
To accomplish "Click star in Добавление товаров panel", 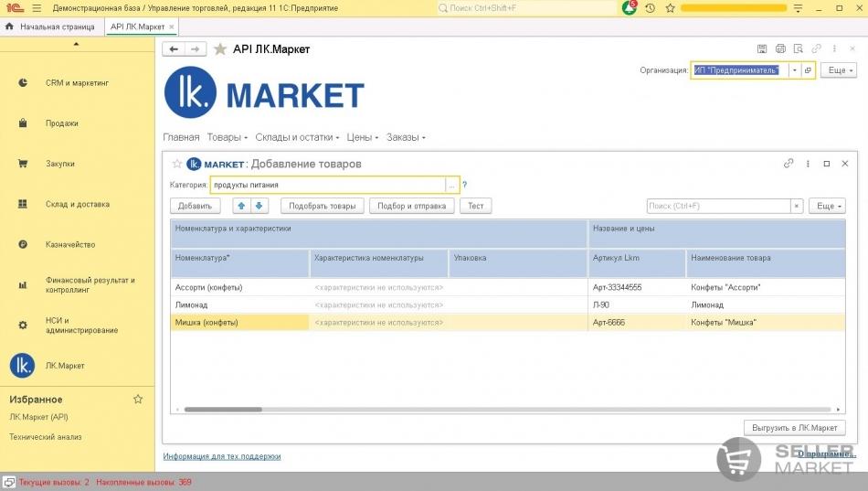I will tap(177, 164).
